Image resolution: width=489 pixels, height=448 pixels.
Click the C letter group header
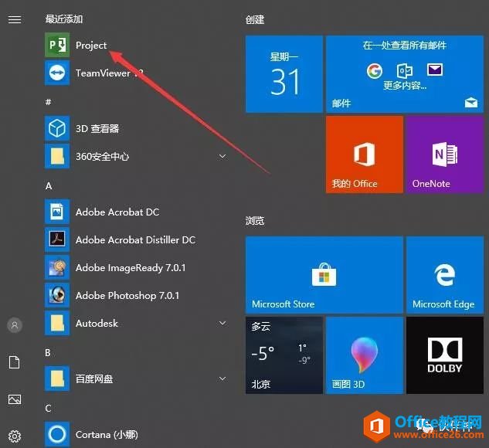point(48,409)
